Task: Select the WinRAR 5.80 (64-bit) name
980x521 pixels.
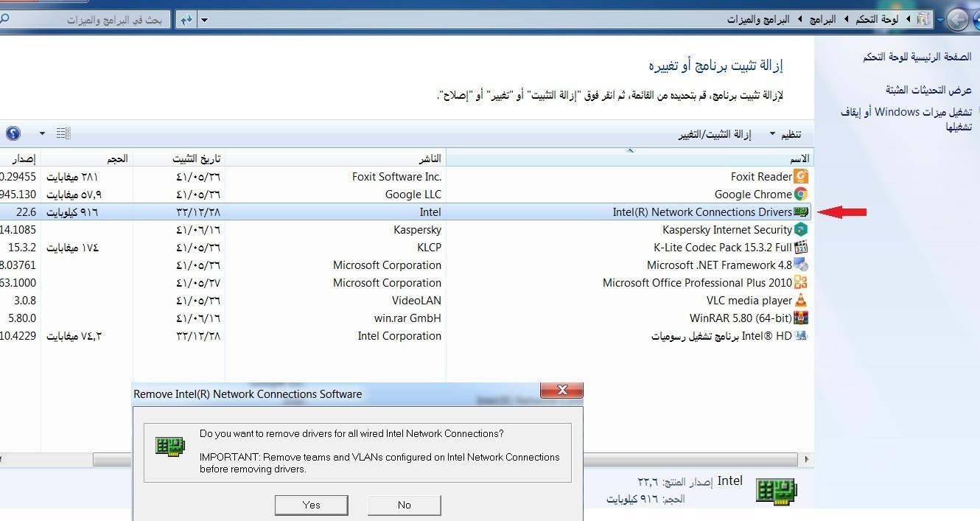Action: click(741, 318)
